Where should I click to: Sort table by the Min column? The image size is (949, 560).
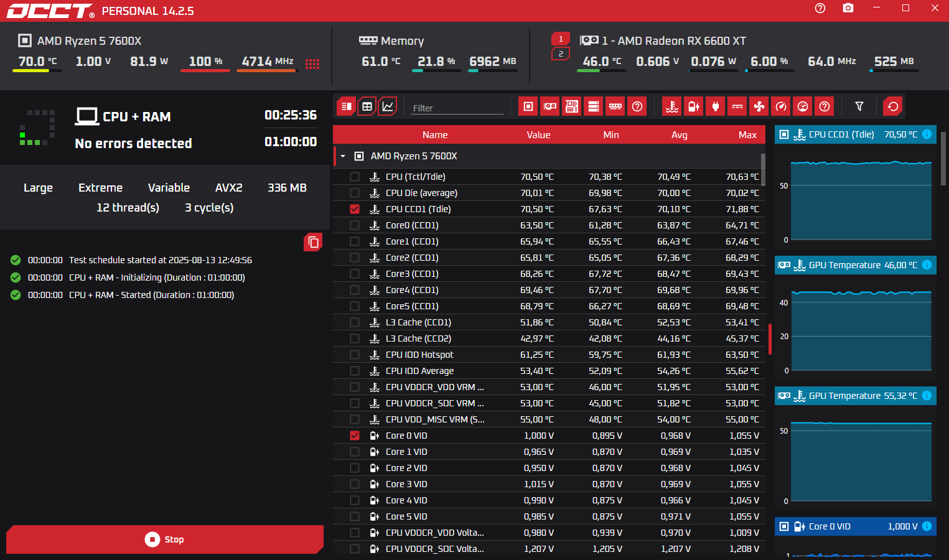click(611, 135)
